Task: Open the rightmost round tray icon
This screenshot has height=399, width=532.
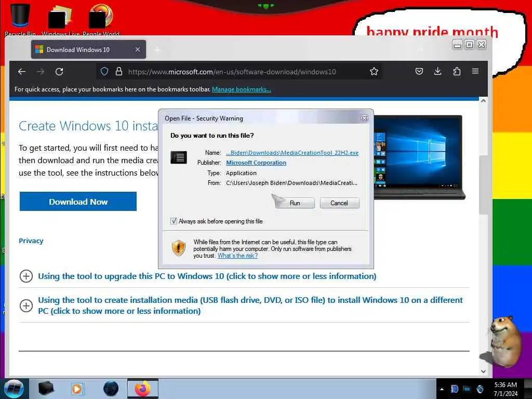Action: pos(480,389)
